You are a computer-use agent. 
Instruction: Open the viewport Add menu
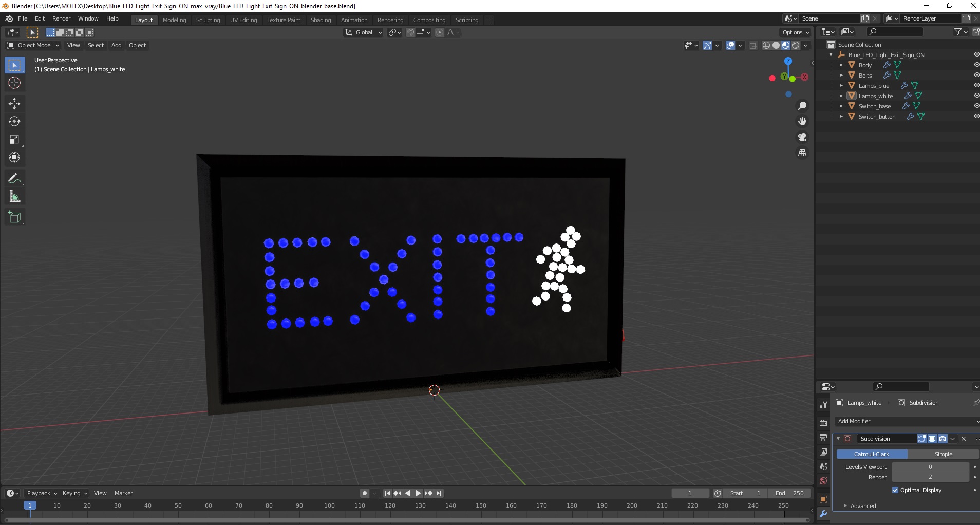click(x=117, y=45)
